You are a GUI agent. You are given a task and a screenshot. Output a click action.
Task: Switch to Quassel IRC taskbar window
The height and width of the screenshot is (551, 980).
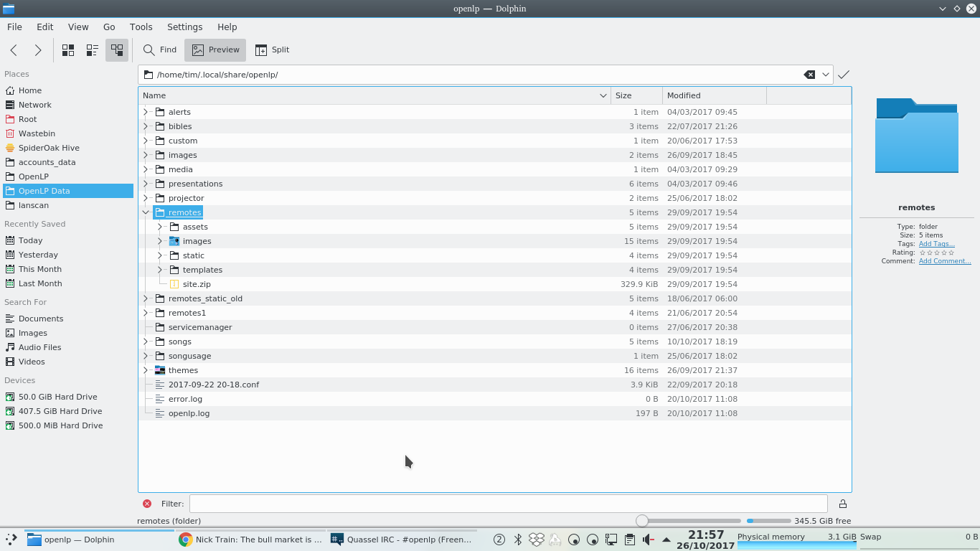click(402, 540)
